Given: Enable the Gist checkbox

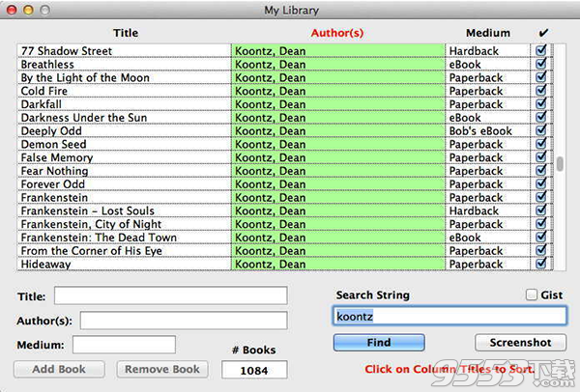Looking at the screenshot, I should (x=531, y=294).
